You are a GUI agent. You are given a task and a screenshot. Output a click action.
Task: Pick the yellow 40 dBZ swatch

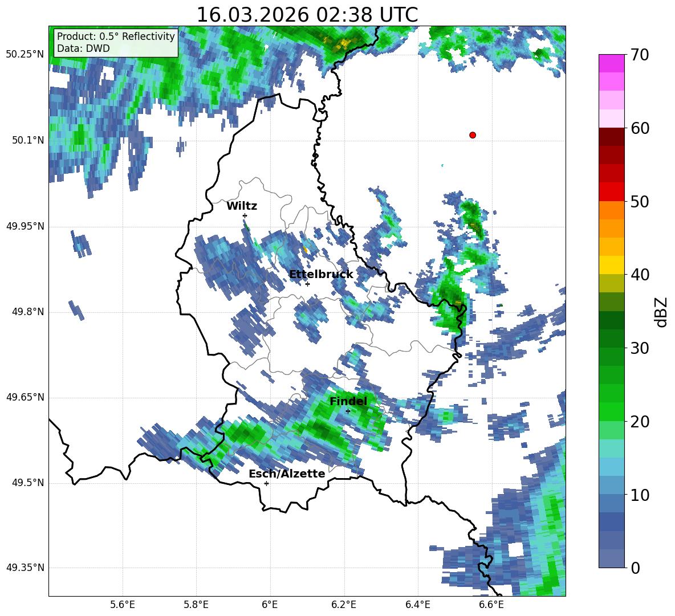[x=611, y=265]
